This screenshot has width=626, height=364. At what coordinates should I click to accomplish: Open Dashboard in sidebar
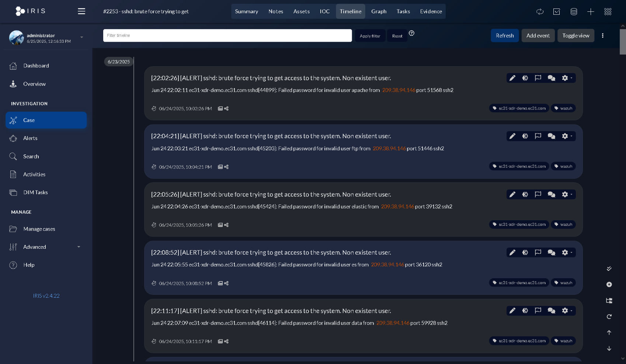pyautogui.click(x=46, y=66)
